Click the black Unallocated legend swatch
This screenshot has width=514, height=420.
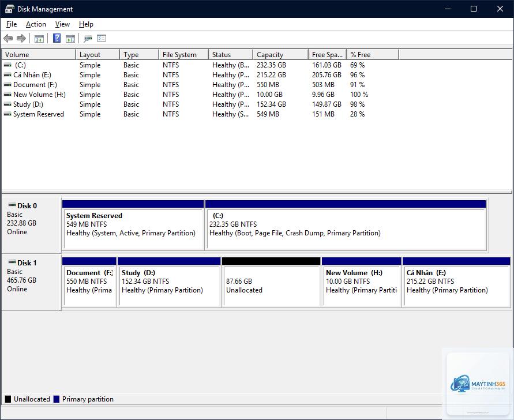tap(8, 399)
